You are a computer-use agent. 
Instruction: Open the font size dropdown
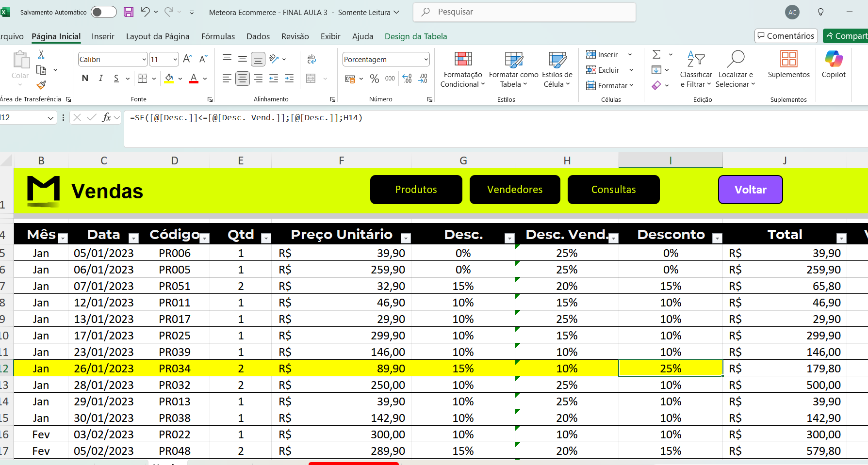175,60
